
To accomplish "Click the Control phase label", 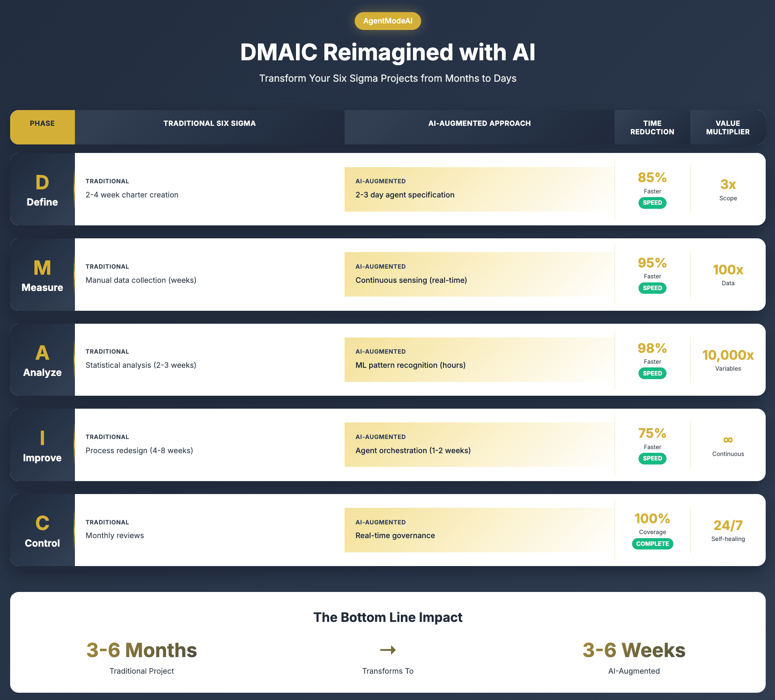I will click(42, 543).
